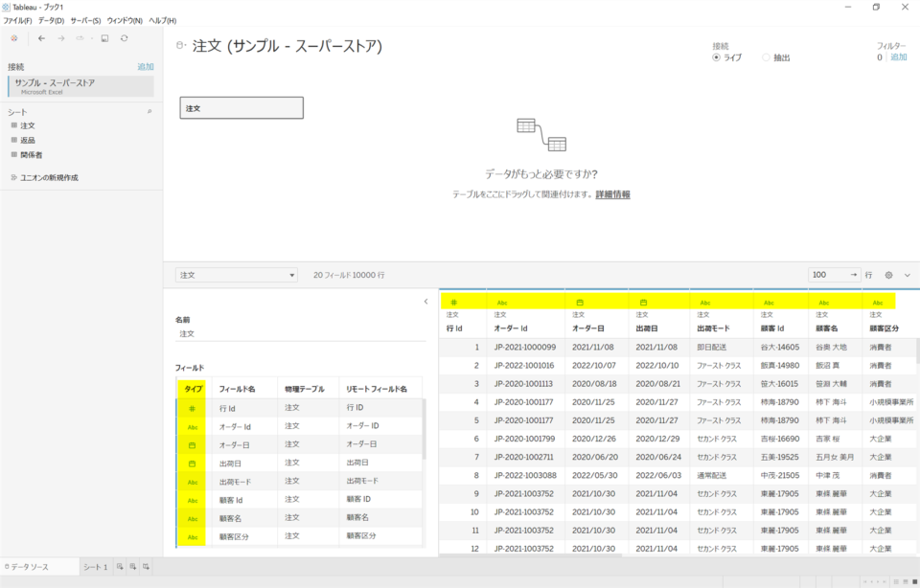This screenshot has height=588, width=920.
Task: Open the data grid settings gear
Action: (888, 275)
